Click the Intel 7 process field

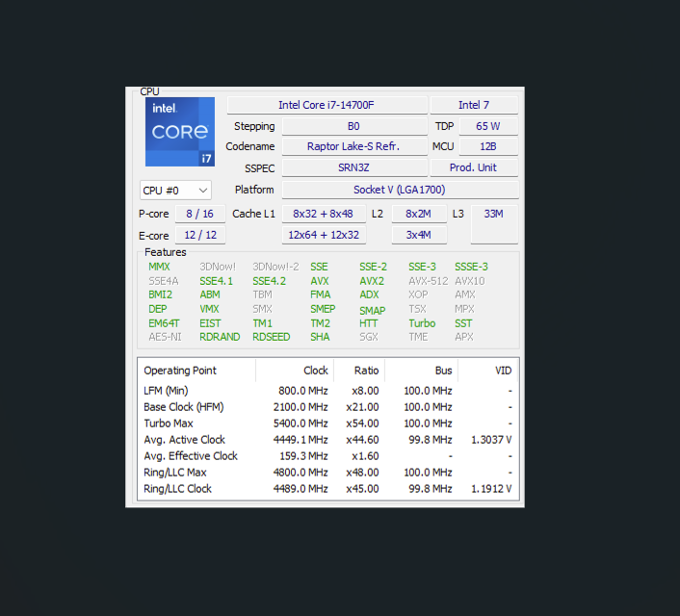[x=474, y=105]
